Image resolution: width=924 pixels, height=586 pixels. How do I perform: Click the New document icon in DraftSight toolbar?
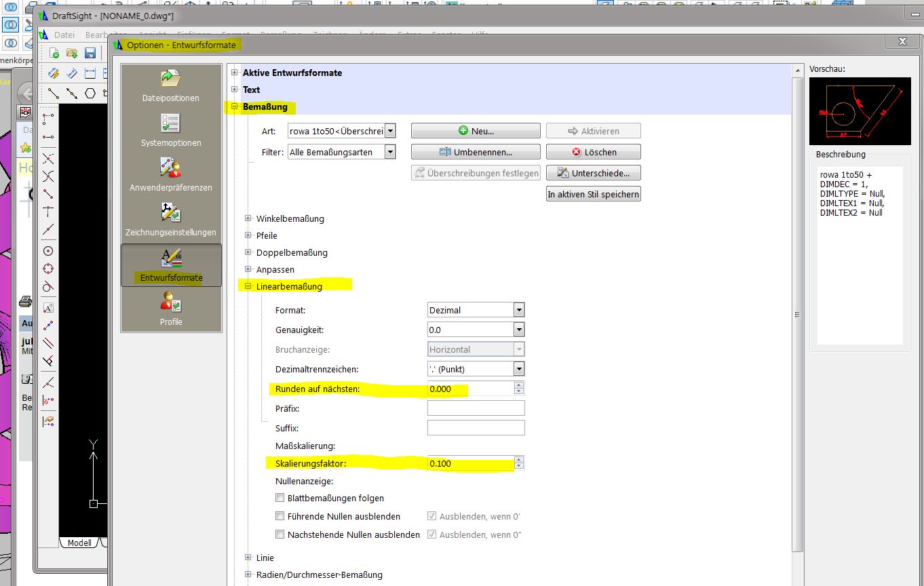tap(54, 54)
